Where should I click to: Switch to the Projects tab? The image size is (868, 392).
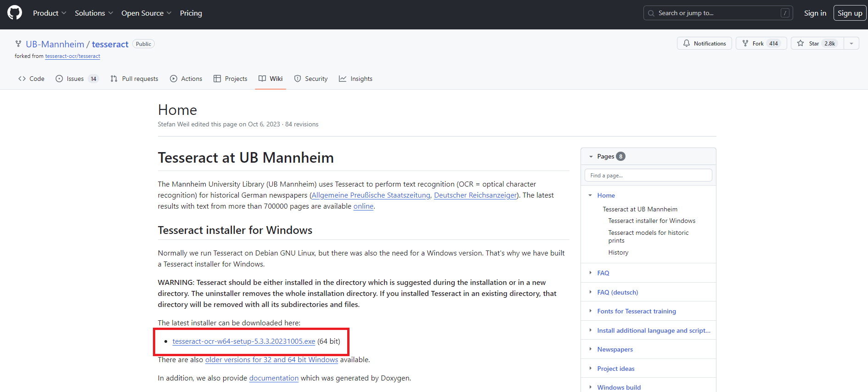point(231,79)
